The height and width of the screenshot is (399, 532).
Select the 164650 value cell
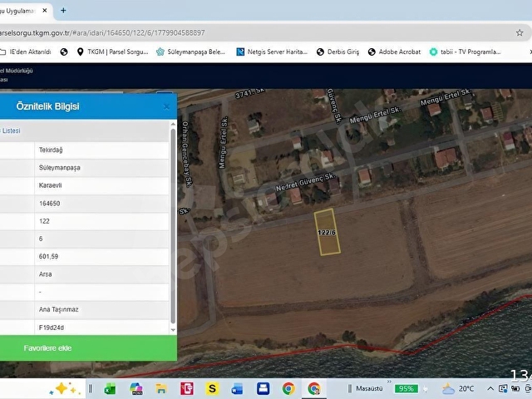[x=101, y=204]
